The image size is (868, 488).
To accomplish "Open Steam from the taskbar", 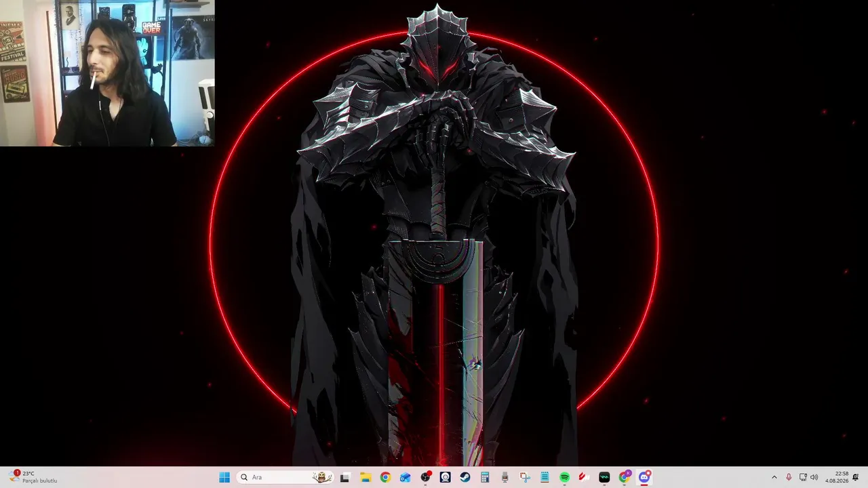I will coord(465,477).
